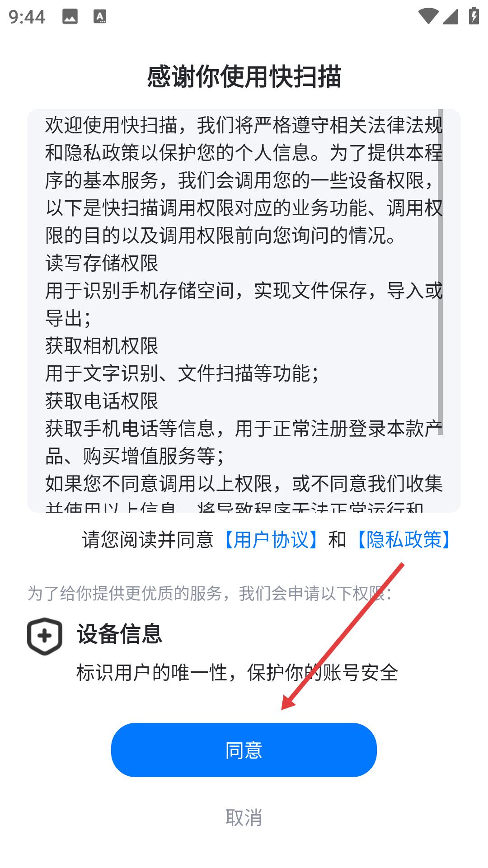Tap the Wi-Fi signal icon in status bar
This screenshot has width=488, height=868.
(427, 16)
